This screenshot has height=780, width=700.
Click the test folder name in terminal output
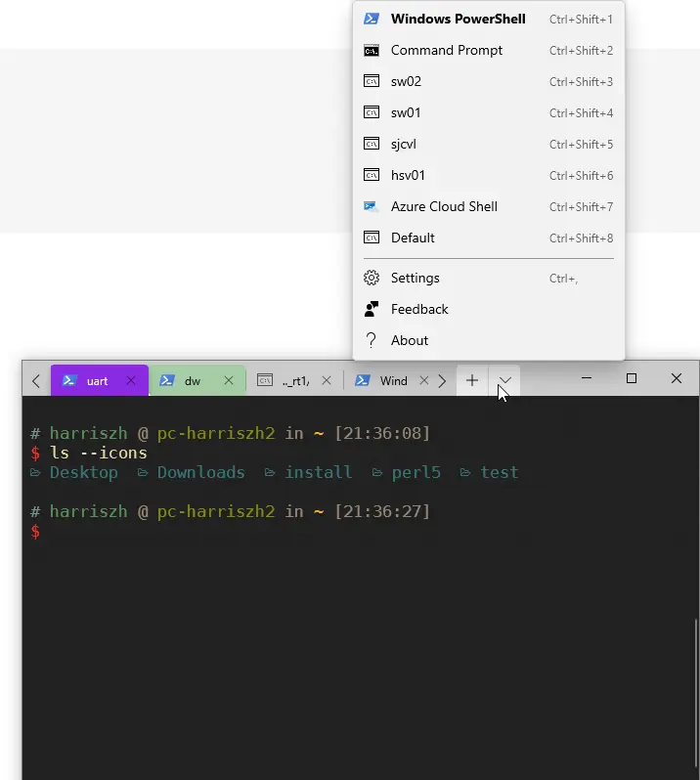[499, 472]
